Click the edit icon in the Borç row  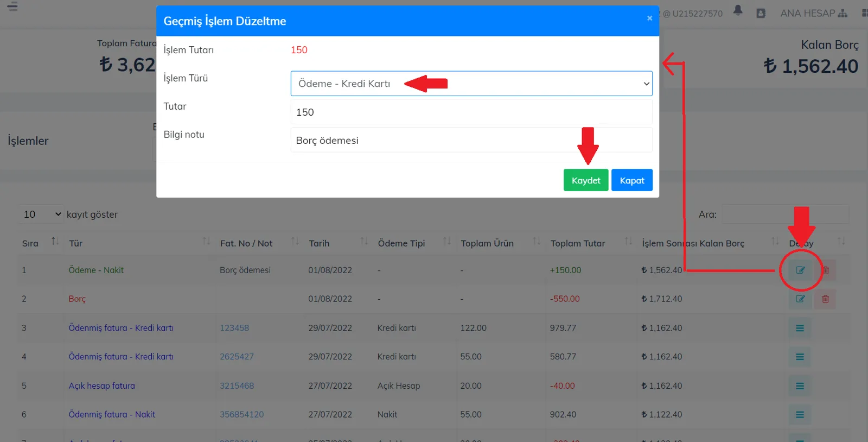coord(800,299)
